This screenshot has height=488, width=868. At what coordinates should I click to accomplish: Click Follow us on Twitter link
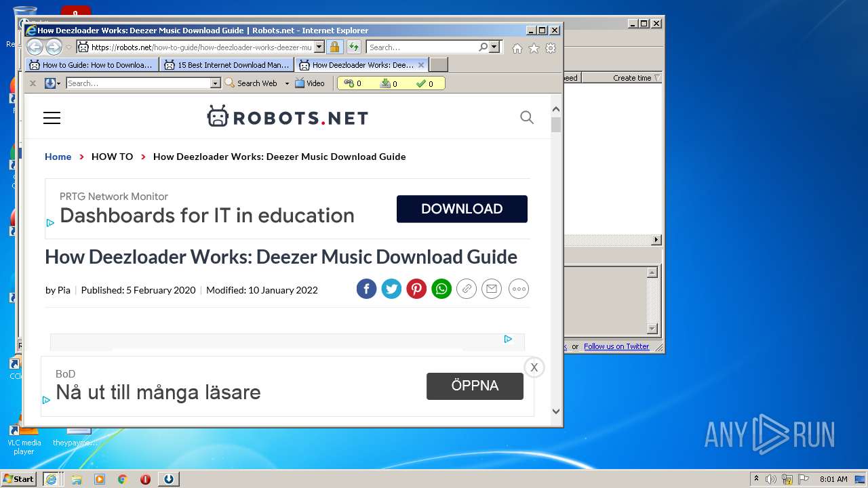tap(616, 346)
